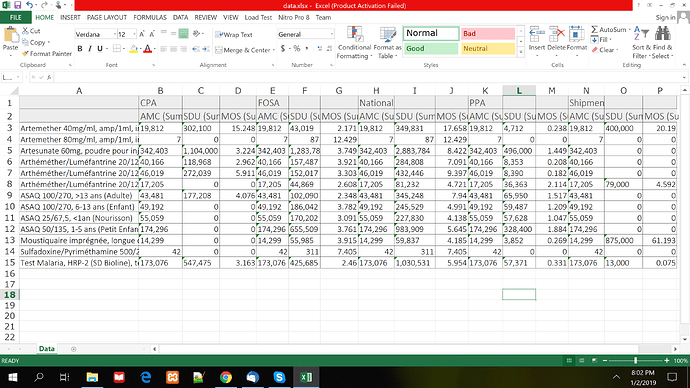Open Chrome from the taskbar
The image size is (690, 388).
click(x=226, y=377)
